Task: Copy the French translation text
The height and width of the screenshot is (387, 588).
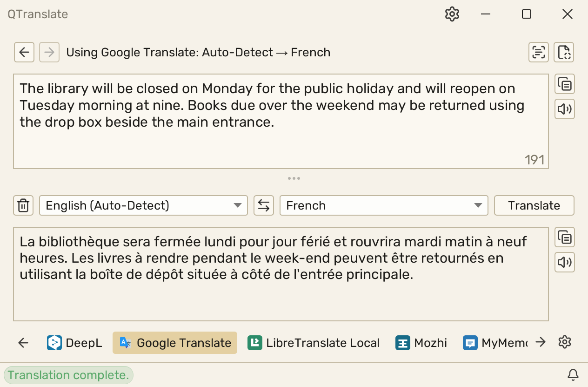Action: pyautogui.click(x=565, y=238)
